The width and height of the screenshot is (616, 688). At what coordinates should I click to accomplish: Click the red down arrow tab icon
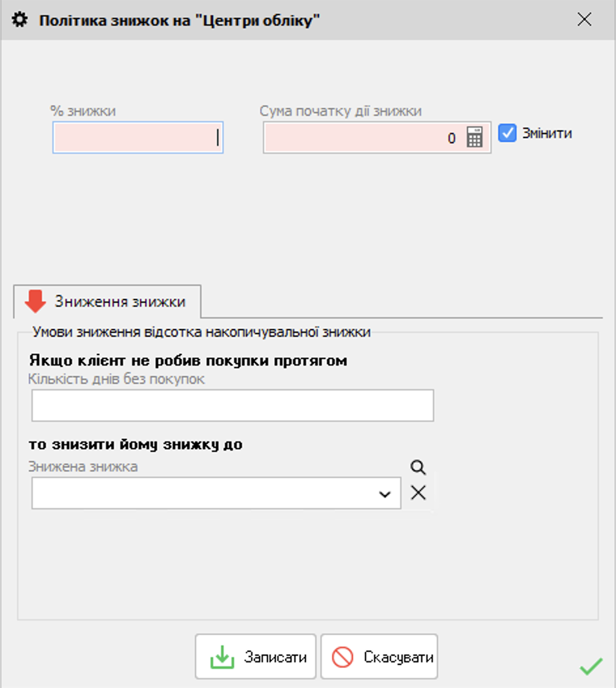pos(35,301)
